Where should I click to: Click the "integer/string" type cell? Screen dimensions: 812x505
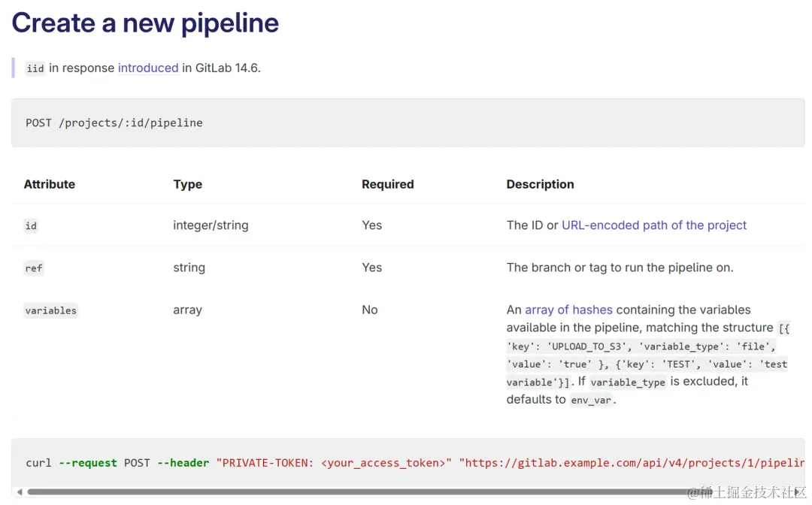click(211, 225)
